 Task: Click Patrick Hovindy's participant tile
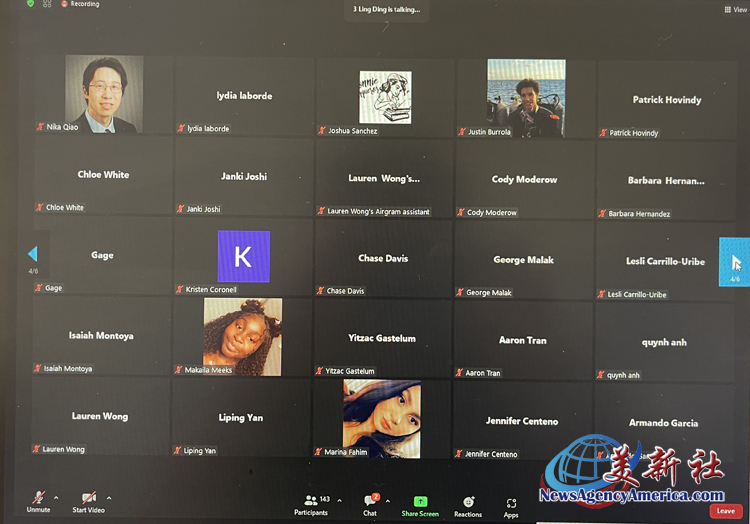(667, 100)
